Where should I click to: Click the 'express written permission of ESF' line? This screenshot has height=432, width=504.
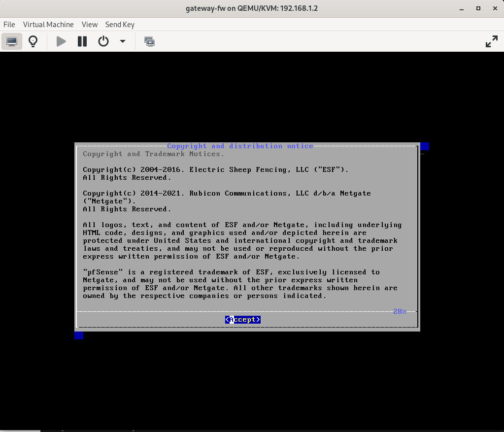[191, 257]
